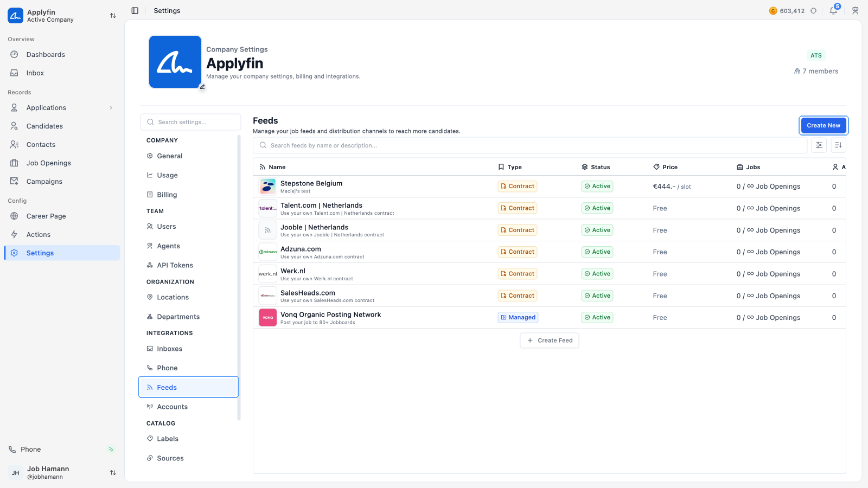Image resolution: width=868 pixels, height=488 pixels.
Task: Click the ATS badge
Action: point(816,55)
